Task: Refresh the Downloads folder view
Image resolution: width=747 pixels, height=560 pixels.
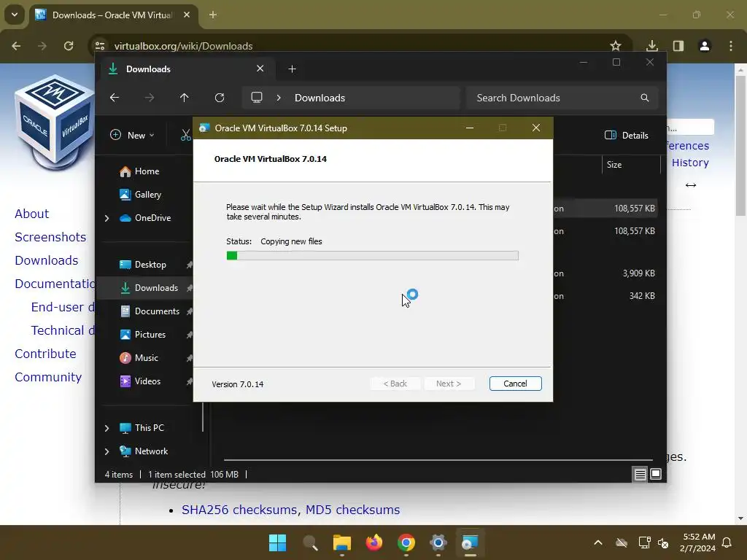Action: pyautogui.click(x=220, y=98)
